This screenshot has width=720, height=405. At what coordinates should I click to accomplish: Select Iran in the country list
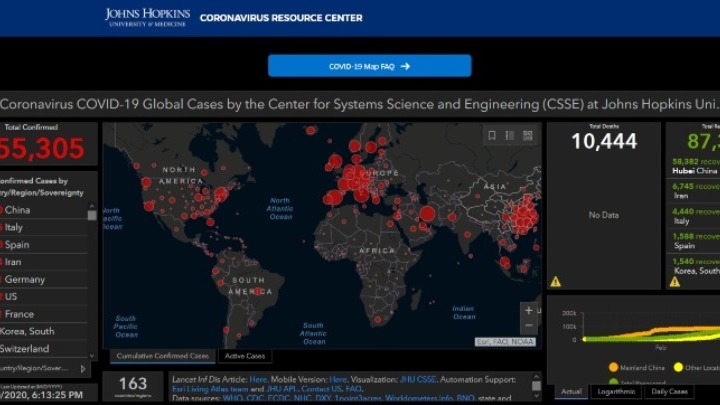[44, 262]
